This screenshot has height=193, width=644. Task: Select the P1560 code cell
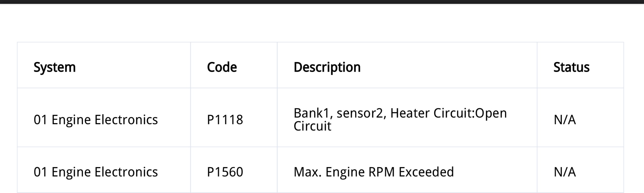pyautogui.click(x=225, y=172)
